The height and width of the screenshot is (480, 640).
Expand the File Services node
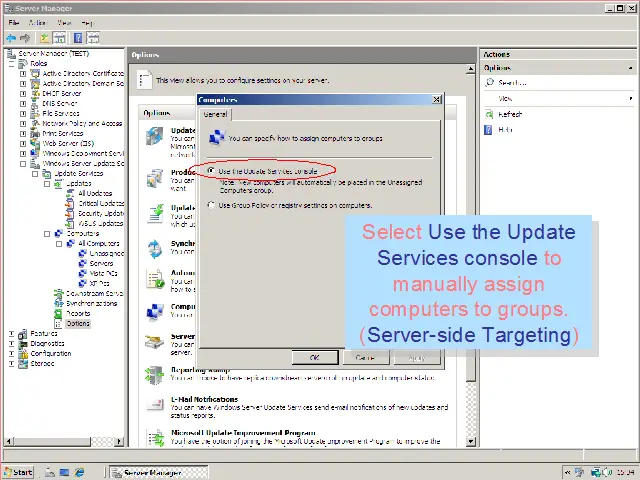tap(23, 113)
